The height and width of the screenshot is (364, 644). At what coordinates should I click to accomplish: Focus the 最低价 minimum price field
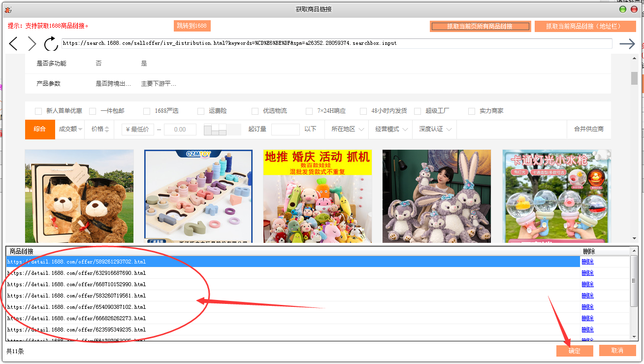click(x=137, y=130)
